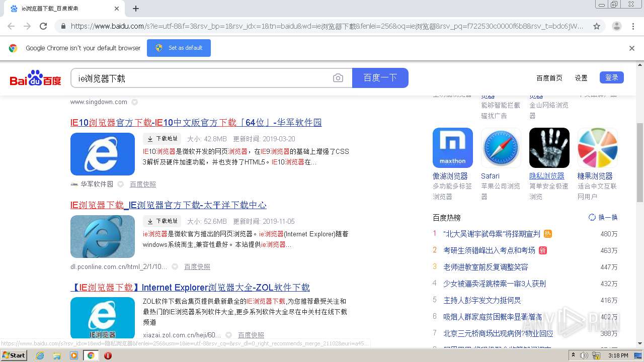644x362 pixels.
Task: Launch Internet Explorer from taskbar
Action: tap(40, 355)
